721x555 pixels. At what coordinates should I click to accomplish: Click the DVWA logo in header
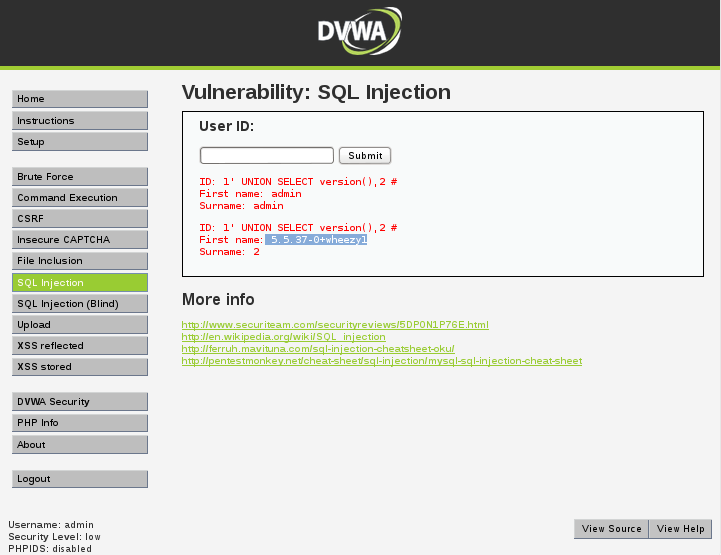pos(359,32)
